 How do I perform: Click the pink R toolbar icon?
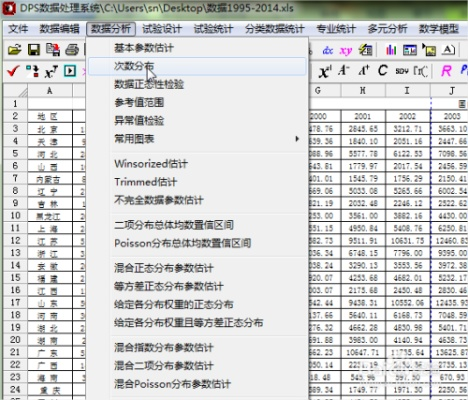[446, 71]
